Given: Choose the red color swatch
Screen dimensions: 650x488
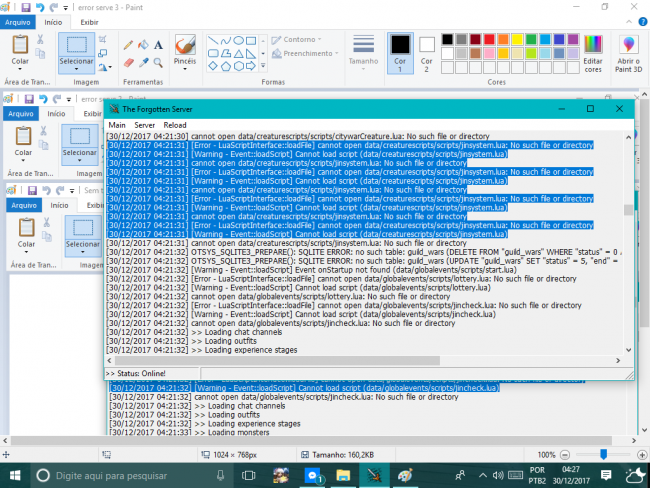Looking at the screenshot, I should (489, 39).
